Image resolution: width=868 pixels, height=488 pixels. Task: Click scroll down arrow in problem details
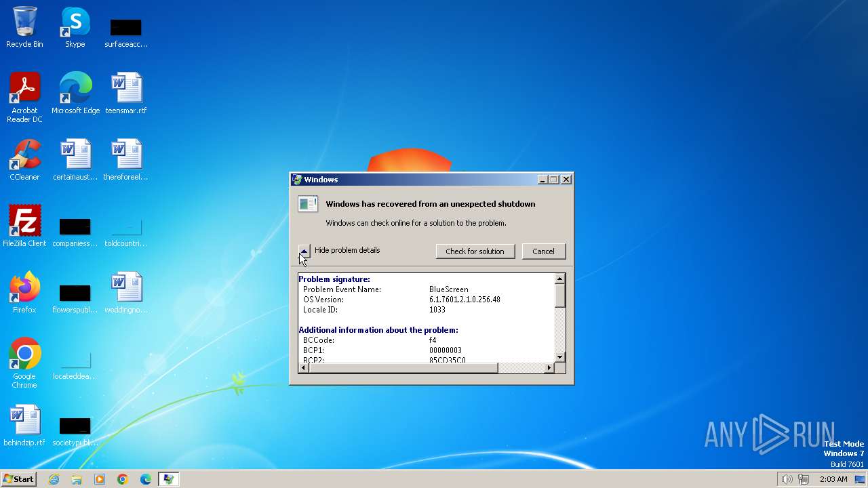point(559,357)
